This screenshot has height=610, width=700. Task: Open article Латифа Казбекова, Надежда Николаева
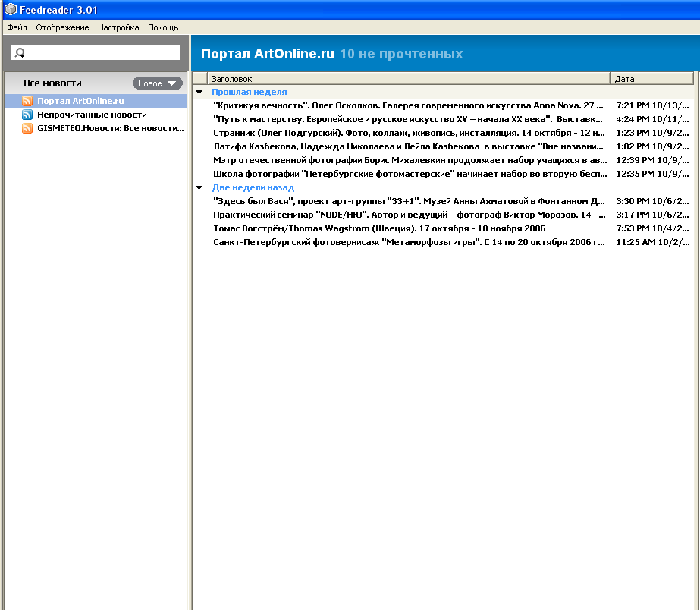point(408,146)
